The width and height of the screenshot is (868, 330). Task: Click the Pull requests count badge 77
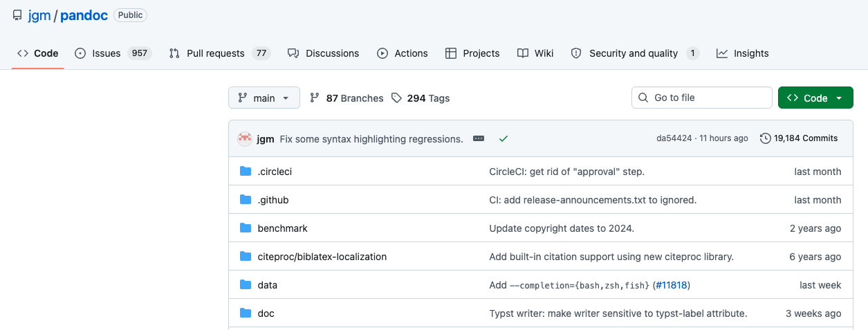261,53
